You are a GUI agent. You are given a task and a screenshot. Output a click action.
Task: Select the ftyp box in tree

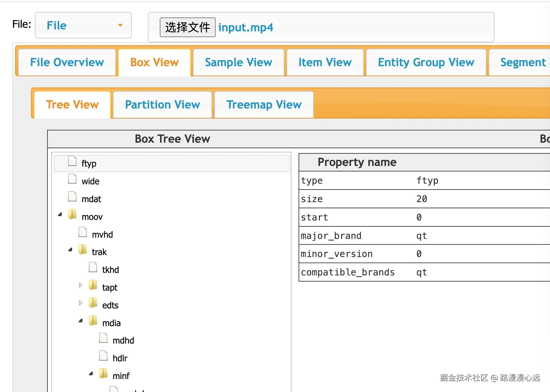[89, 163]
